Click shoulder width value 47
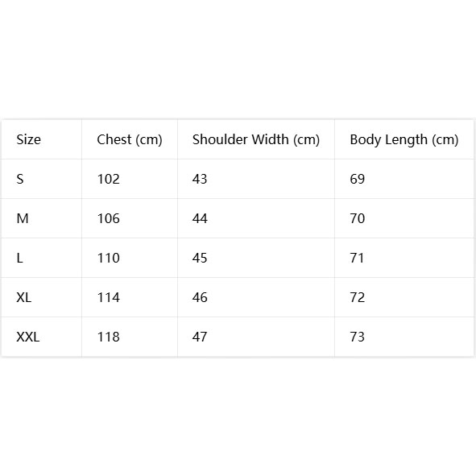The height and width of the screenshot is (476, 476). coord(200,337)
